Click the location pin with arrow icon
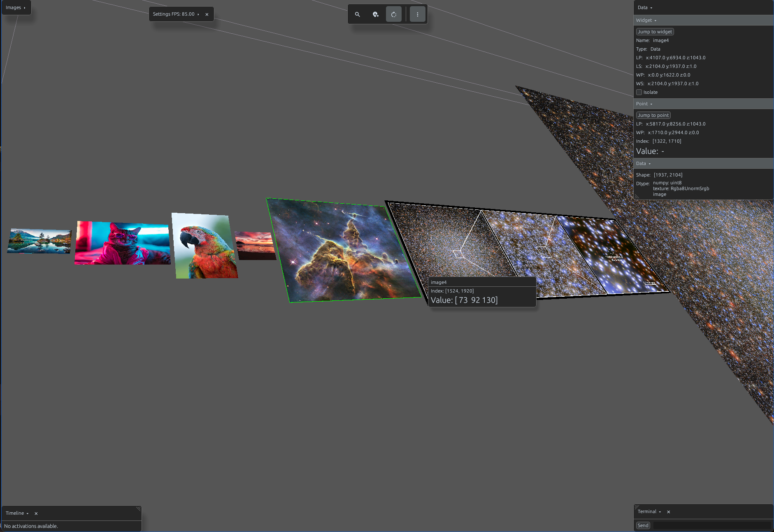Viewport: 774px width, 532px height. click(376, 14)
